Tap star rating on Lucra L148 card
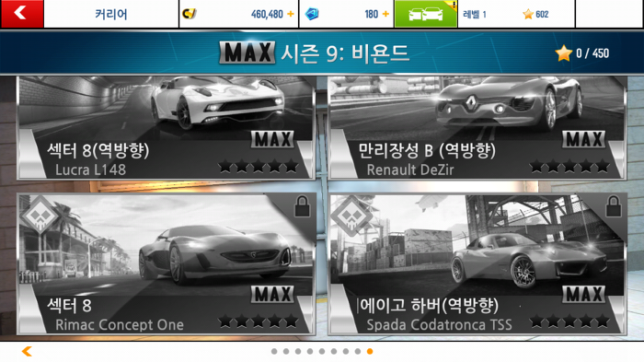 pos(258,167)
